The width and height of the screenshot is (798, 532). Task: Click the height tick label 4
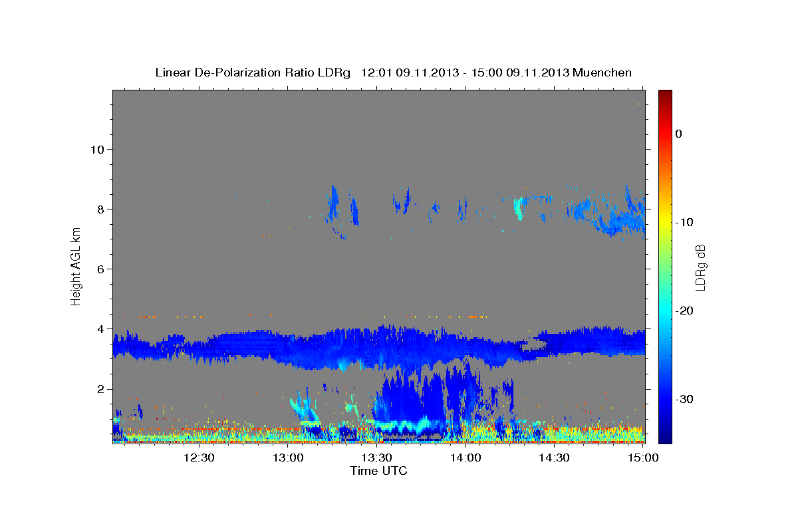click(100, 329)
